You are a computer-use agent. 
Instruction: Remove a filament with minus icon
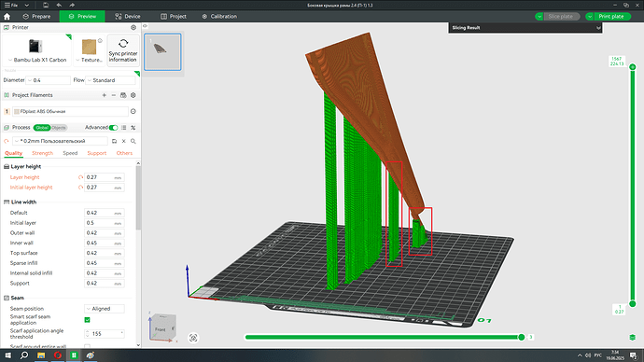coord(114,95)
